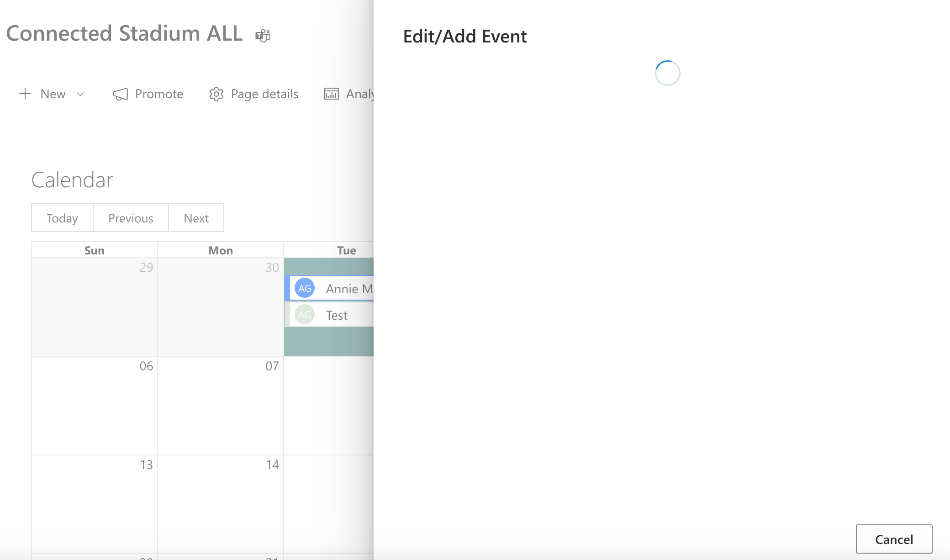Click Previous to view the prior month

coord(131,218)
